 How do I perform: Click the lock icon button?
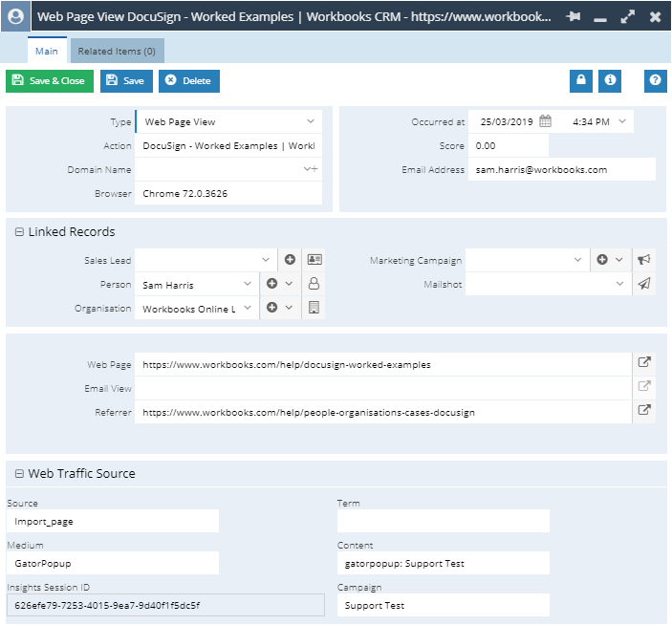(x=581, y=80)
